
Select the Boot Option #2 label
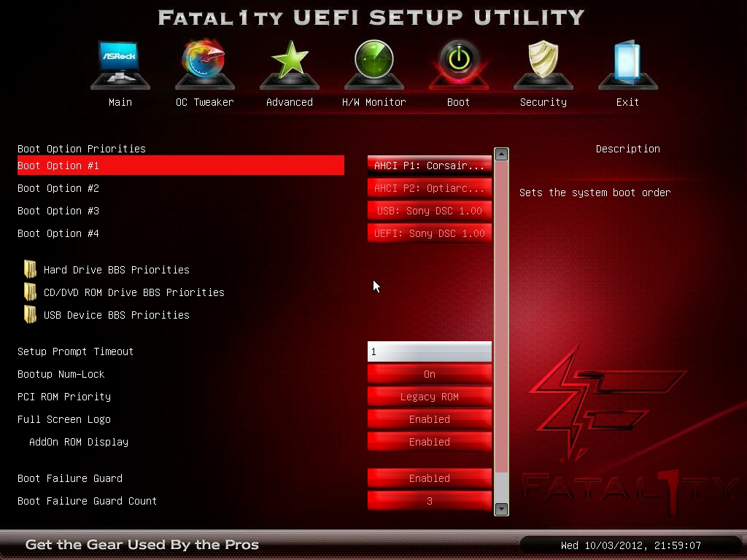point(58,188)
